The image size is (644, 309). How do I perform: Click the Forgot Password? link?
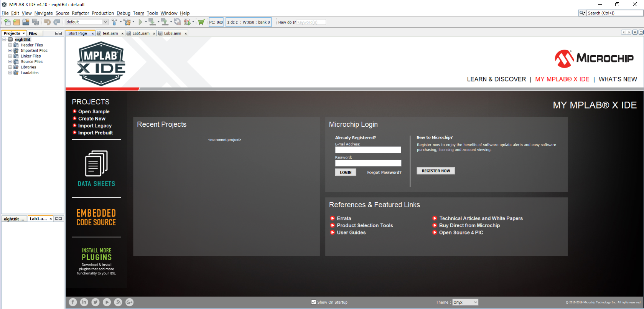tap(384, 172)
